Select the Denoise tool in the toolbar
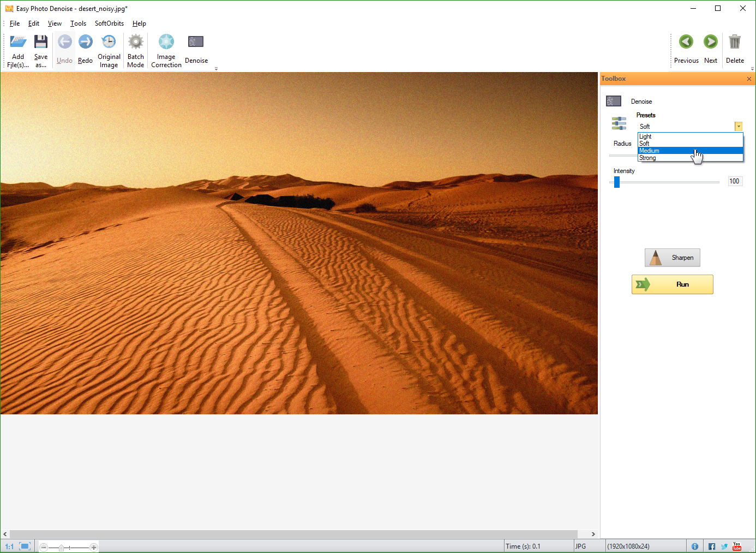Image resolution: width=756 pixels, height=553 pixels. coord(196,51)
